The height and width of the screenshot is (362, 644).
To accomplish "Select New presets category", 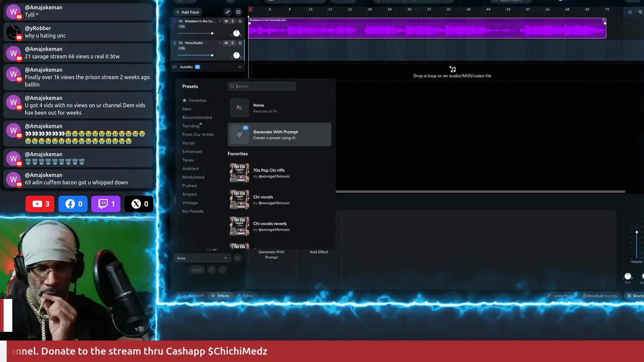I will (x=187, y=109).
